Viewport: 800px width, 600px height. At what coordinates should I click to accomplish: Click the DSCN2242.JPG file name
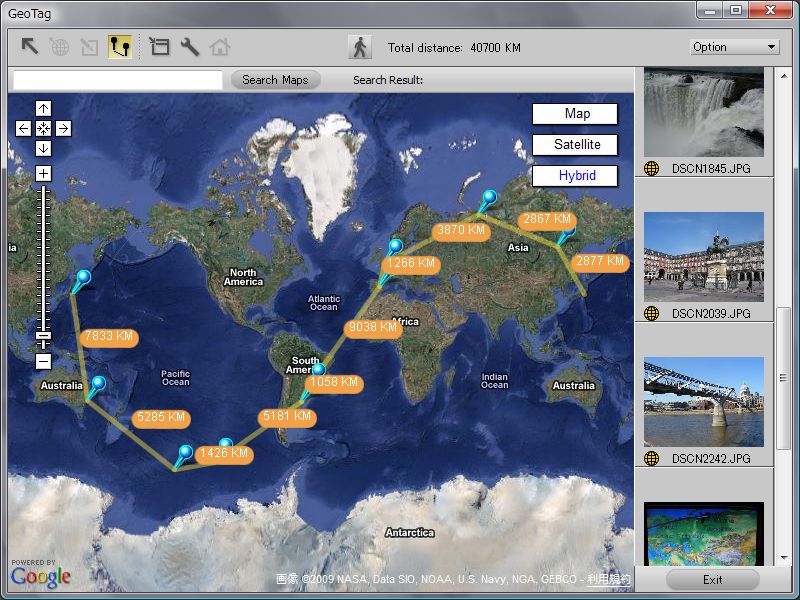711,459
